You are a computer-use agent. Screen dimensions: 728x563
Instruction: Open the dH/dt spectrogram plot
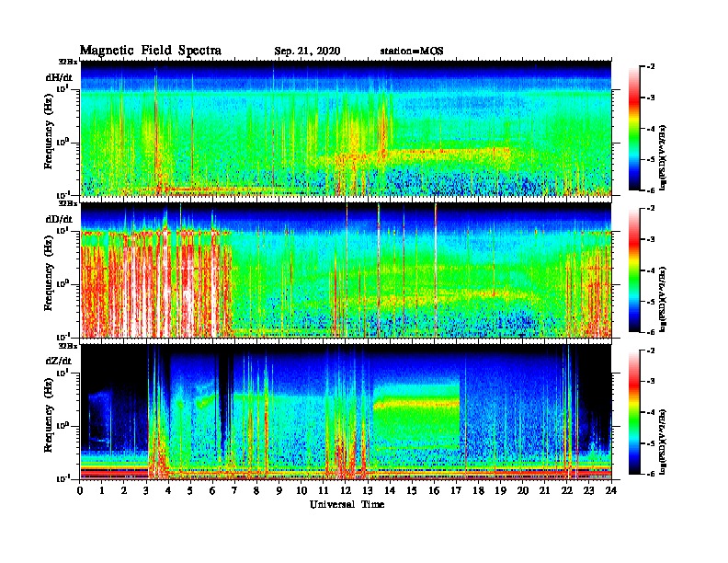pos(346,128)
